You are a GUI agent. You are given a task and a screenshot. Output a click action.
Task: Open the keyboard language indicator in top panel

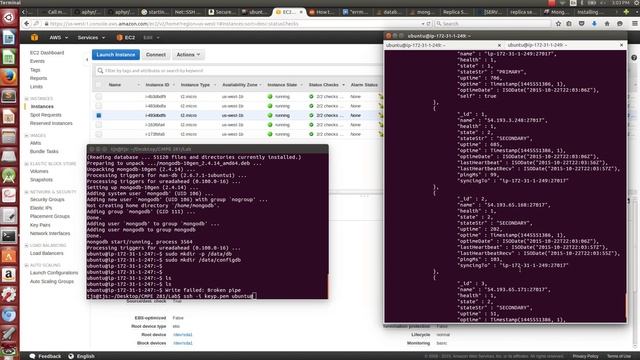coord(573,3)
